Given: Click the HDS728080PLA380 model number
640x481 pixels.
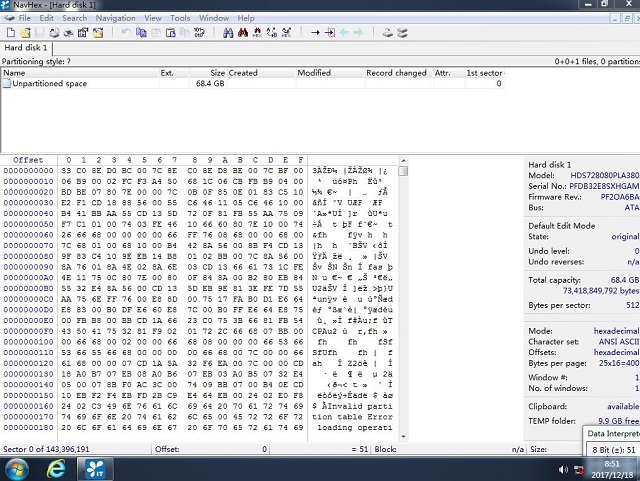Looking at the screenshot, I should (604, 176).
